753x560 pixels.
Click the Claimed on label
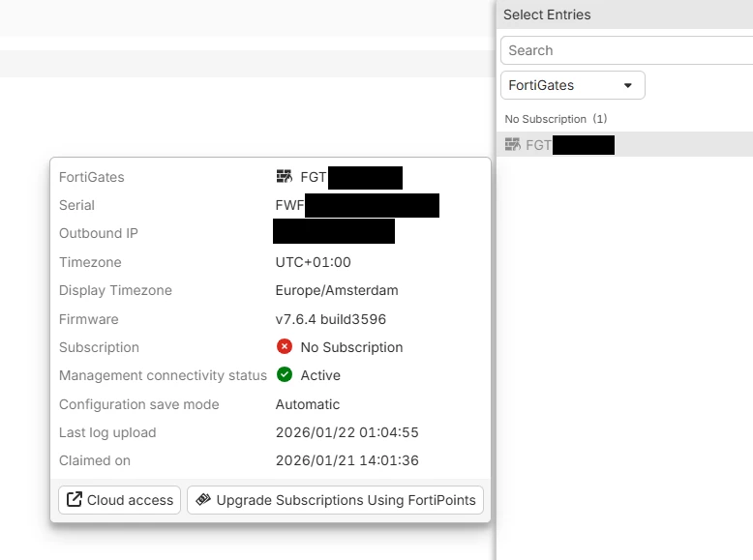(x=95, y=460)
